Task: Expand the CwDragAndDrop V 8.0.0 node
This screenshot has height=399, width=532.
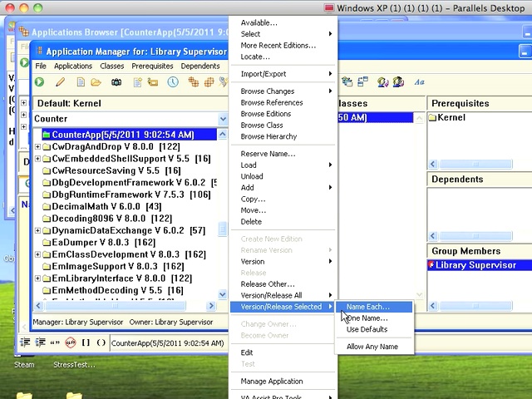Action: tap(37, 146)
